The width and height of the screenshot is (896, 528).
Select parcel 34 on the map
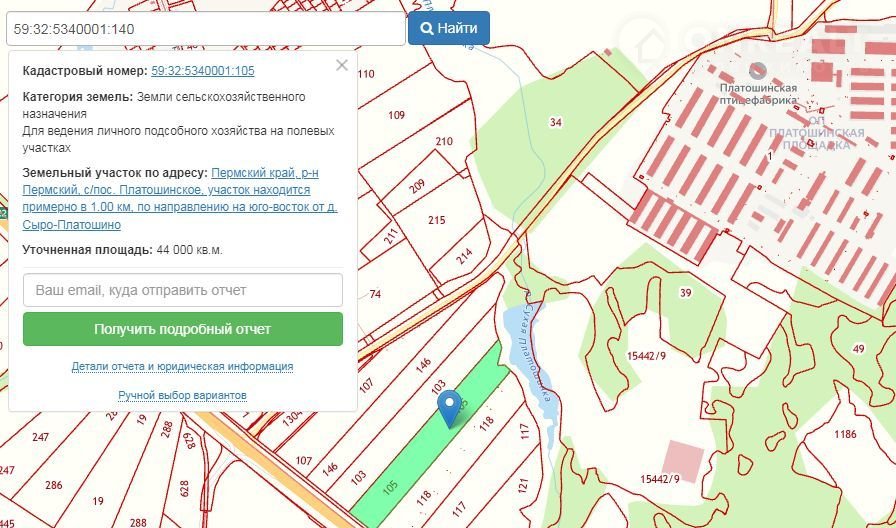pyautogui.click(x=556, y=122)
